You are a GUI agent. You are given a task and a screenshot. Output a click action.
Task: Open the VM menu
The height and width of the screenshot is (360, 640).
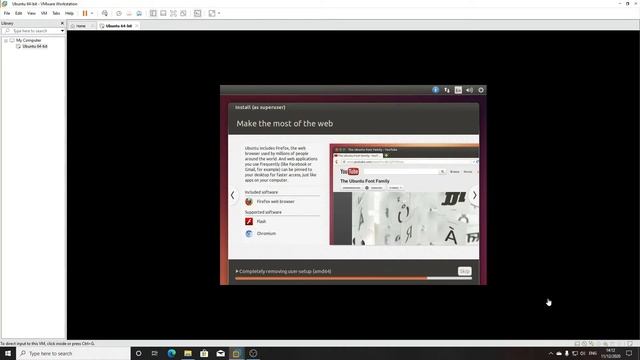pyautogui.click(x=44, y=13)
